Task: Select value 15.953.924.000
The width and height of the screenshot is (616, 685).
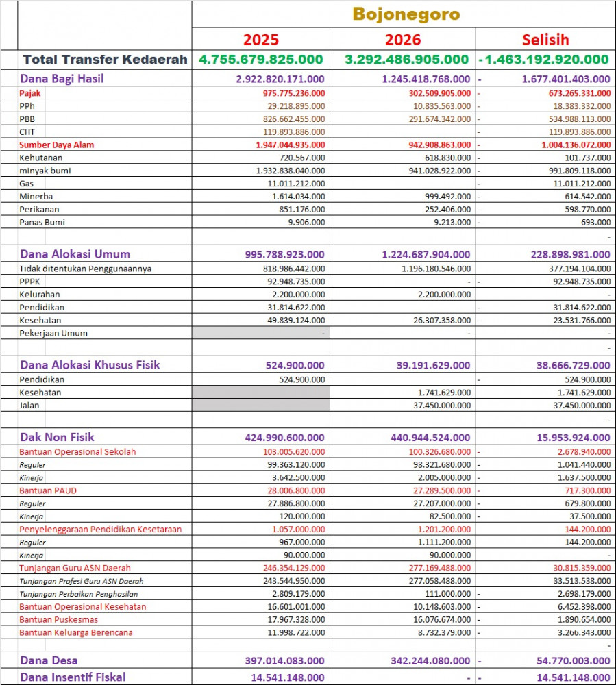Action: click(574, 438)
